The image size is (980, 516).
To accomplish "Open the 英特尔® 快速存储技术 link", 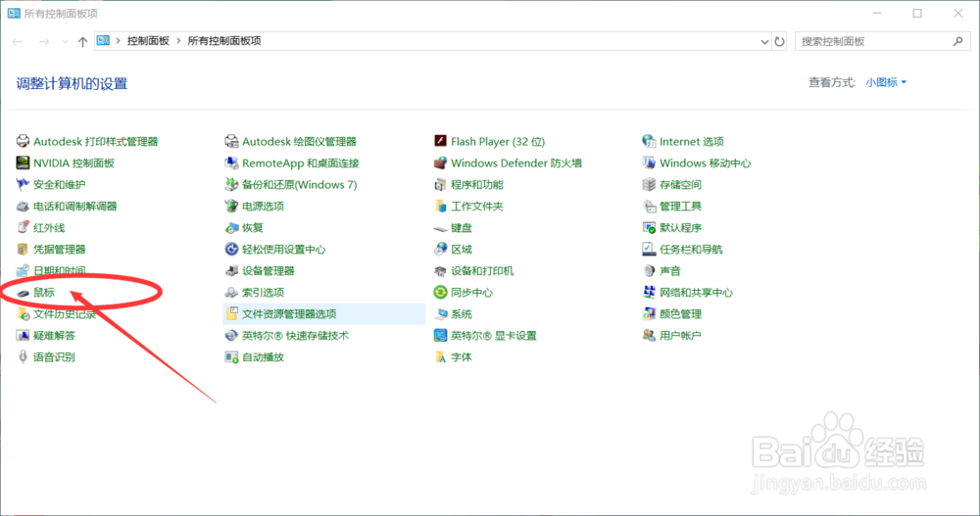I will click(x=295, y=336).
